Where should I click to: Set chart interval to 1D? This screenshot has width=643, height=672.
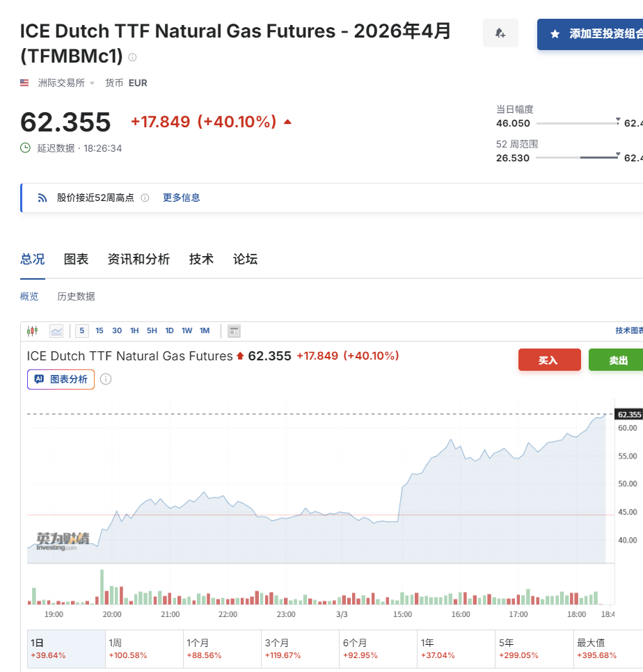169,331
